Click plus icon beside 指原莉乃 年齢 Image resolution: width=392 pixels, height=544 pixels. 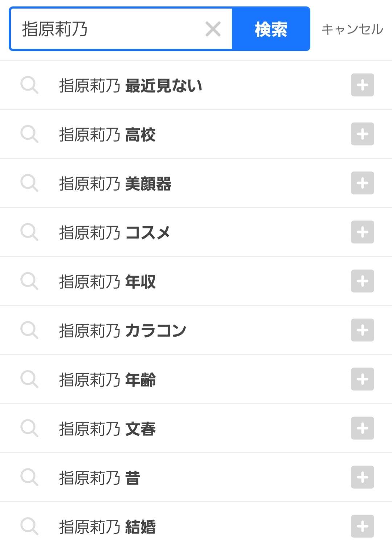click(362, 379)
